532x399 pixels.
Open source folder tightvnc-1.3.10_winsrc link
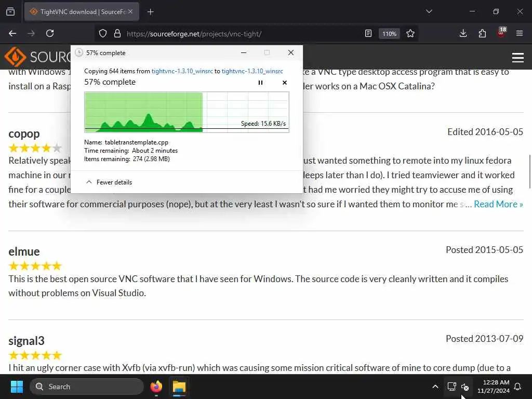pos(182,71)
